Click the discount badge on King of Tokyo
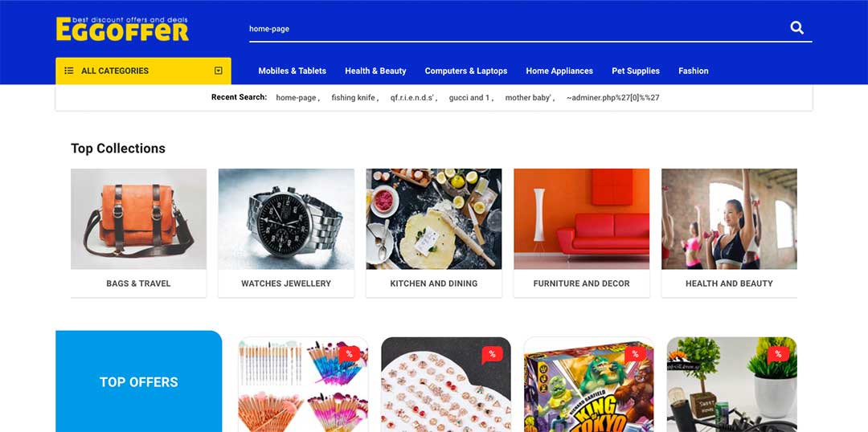868x432 pixels. [x=635, y=355]
